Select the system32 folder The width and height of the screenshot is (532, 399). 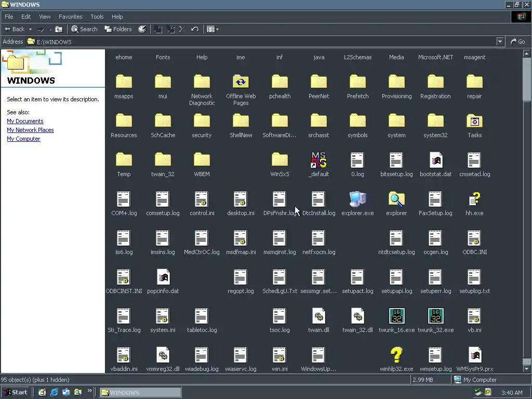click(436, 121)
